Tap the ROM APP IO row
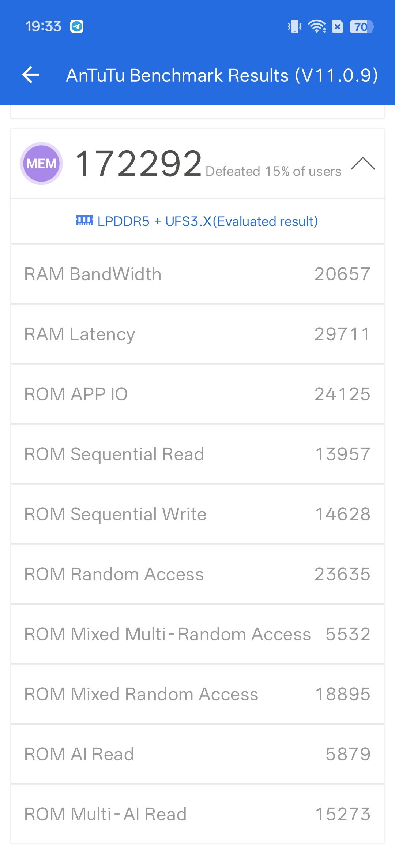This screenshot has width=395, height=868. pyautogui.click(x=197, y=394)
